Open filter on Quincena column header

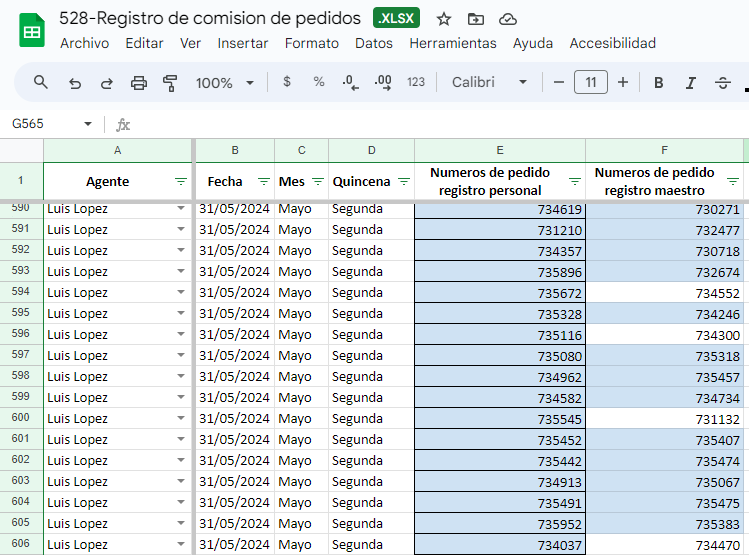[404, 181]
